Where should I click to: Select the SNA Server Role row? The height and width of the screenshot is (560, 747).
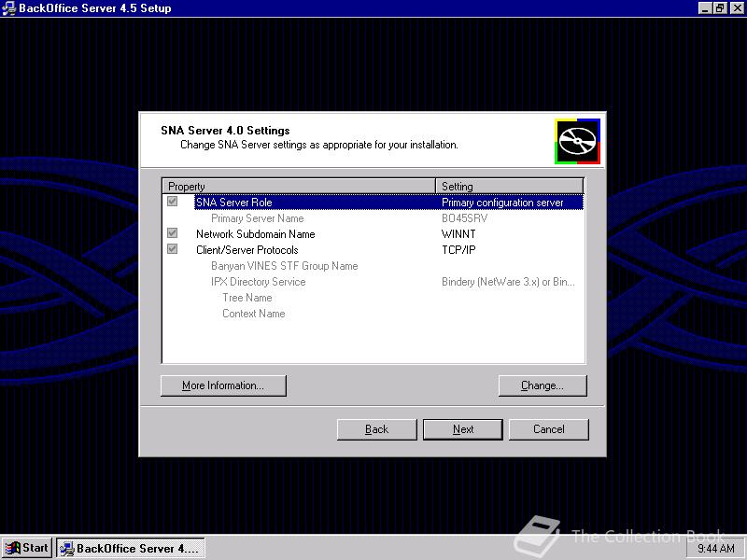click(x=373, y=203)
